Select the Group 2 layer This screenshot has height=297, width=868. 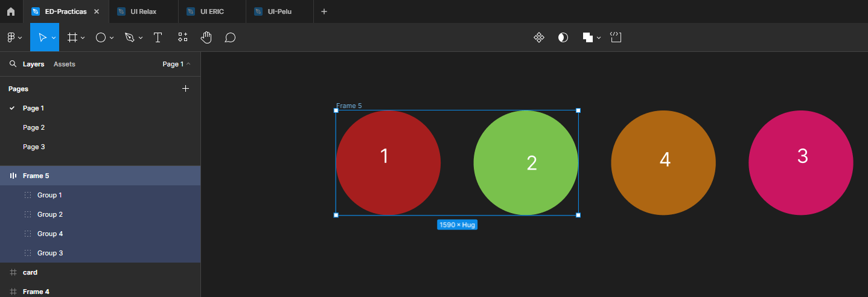100,214
